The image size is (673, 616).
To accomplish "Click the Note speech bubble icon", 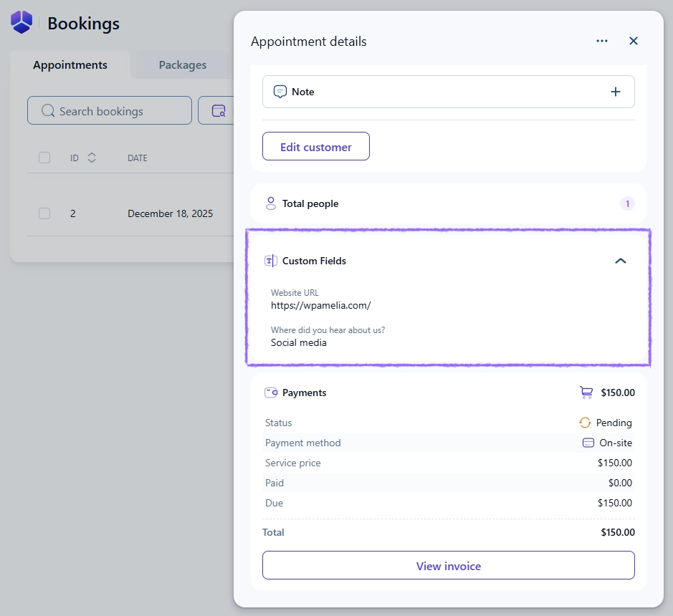I will tap(280, 92).
